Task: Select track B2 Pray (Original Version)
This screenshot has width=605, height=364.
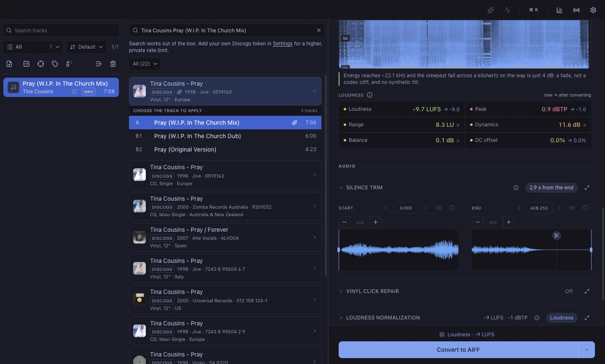Action: tap(225, 149)
